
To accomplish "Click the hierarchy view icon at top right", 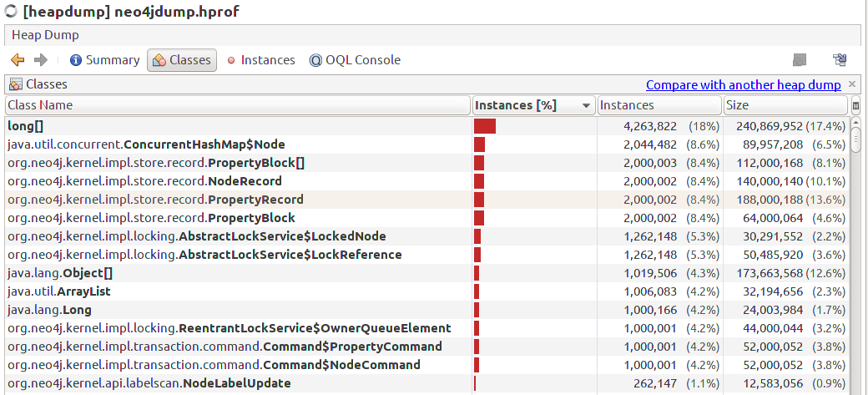I will [840, 60].
